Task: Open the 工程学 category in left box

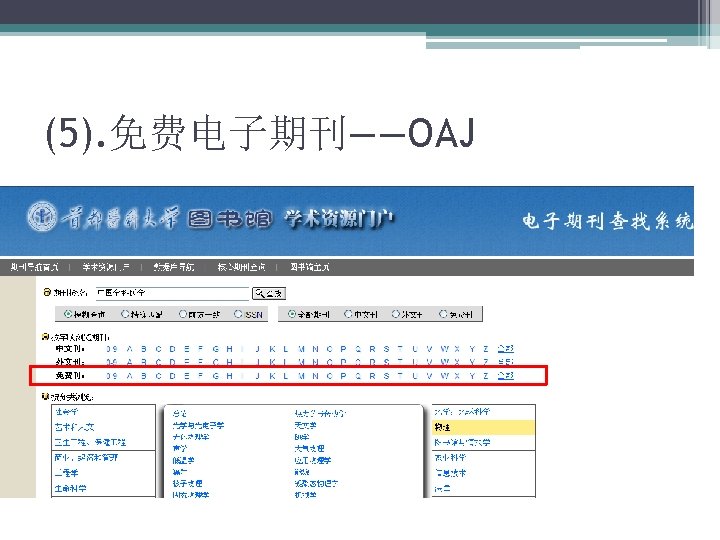Action: coord(66,473)
